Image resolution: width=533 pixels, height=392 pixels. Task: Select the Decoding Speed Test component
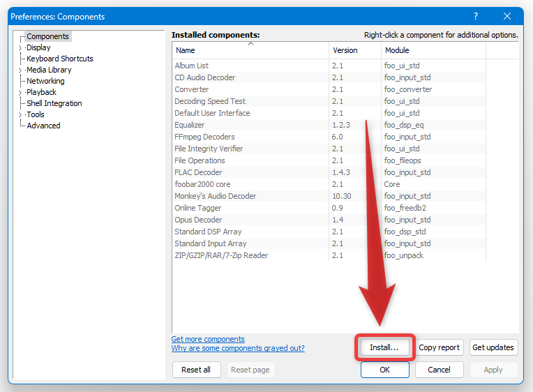coord(329,101)
